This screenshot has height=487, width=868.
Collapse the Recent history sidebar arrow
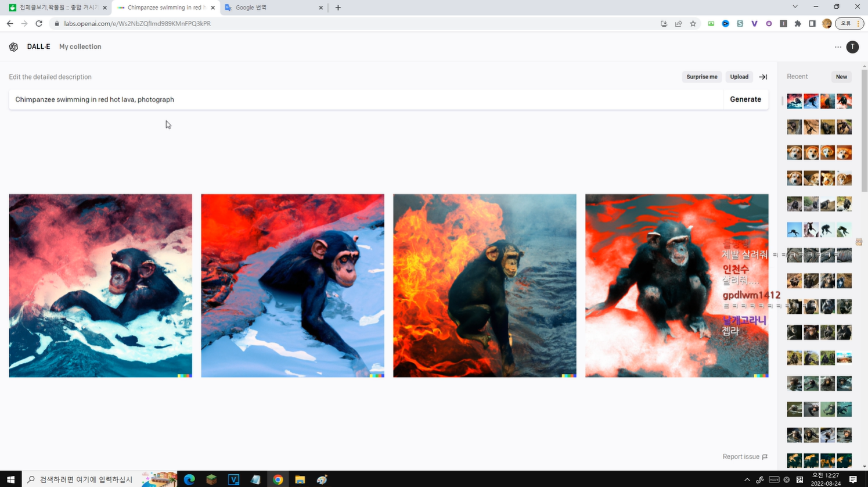[x=763, y=77]
